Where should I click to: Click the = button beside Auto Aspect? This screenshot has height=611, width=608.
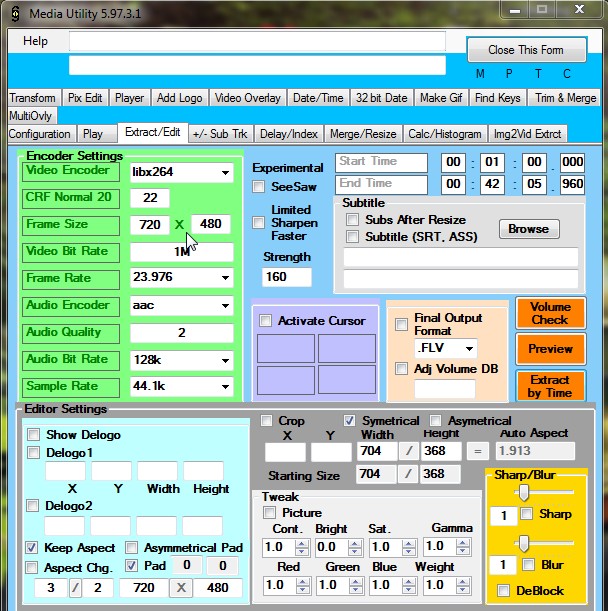pos(478,451)
